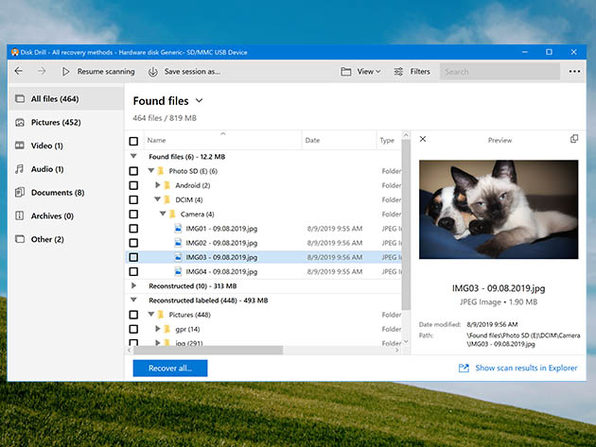This screenshot has height=447, width=596.
Task: Check the Camera (4) folder checkbox
Action: coord(133,214)
